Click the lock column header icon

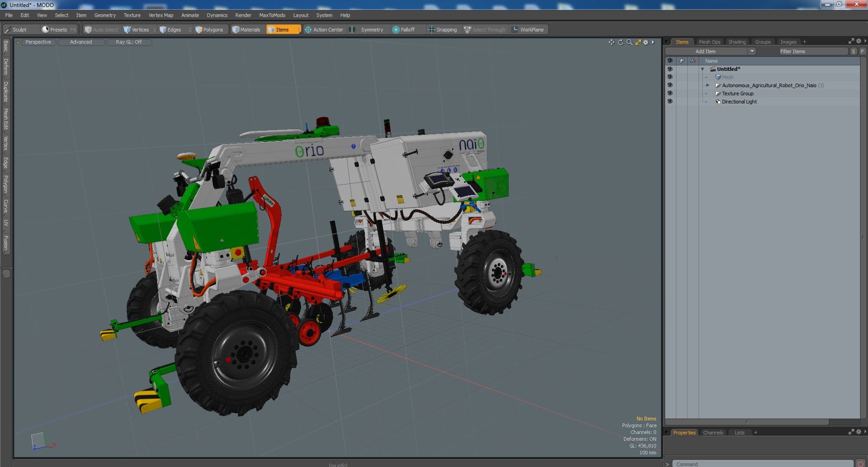[x=681, y=61]
